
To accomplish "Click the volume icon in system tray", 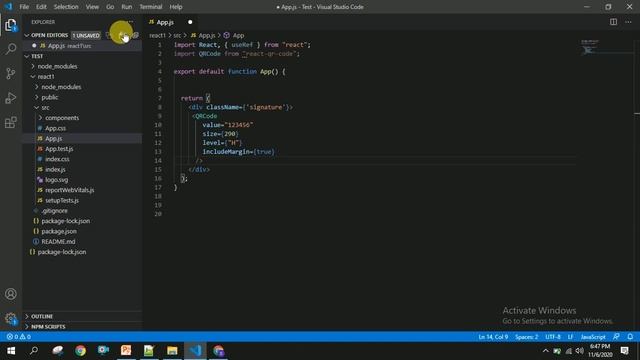I will click(579, 351).
